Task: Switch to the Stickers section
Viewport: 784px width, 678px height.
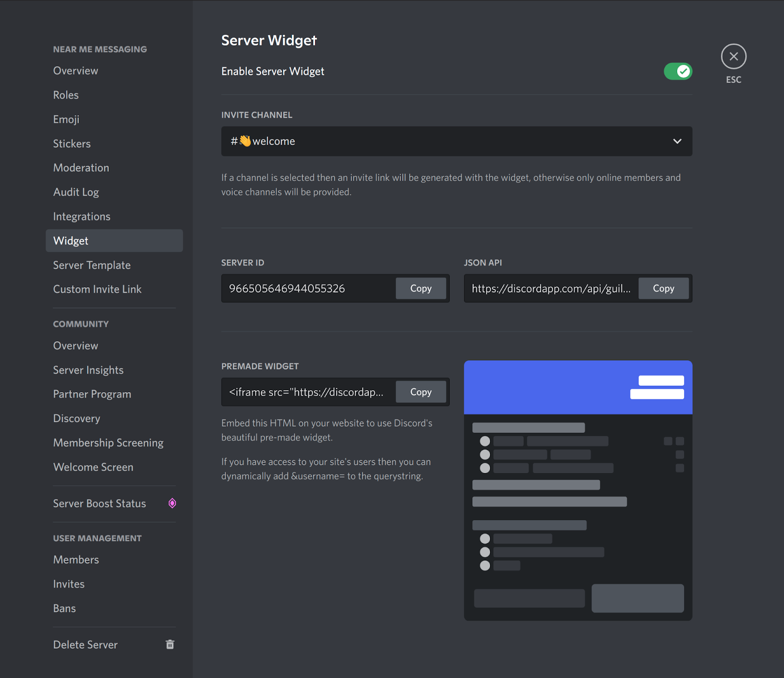Action: 72,143
